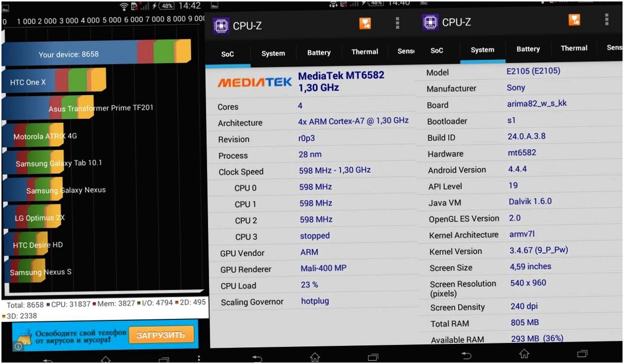The image size is (624, 364).
Task: Open the three-dot overflow menu on the System screen
Action: (607, 19)
